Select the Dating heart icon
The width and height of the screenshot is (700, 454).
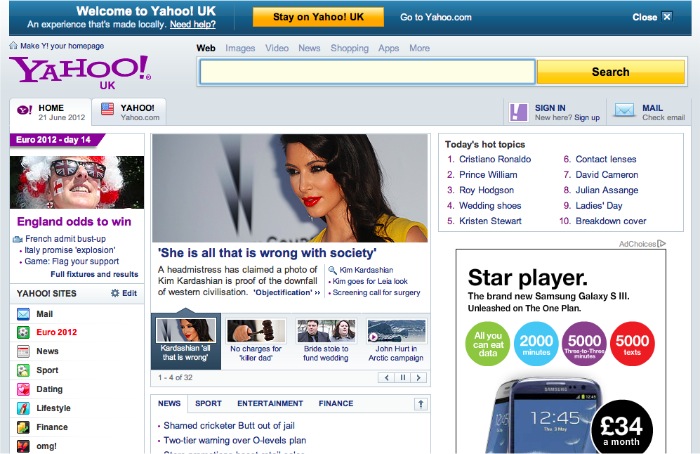coord(24,389)
